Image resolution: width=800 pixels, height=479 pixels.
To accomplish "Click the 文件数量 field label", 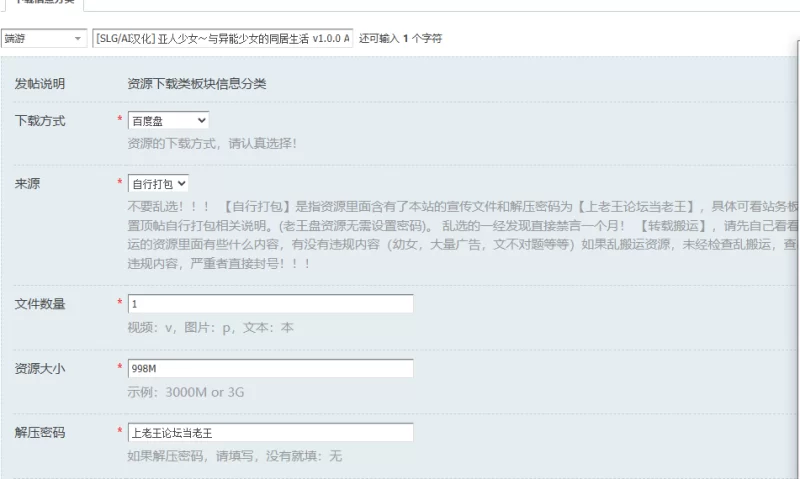I will coord(40,304).
